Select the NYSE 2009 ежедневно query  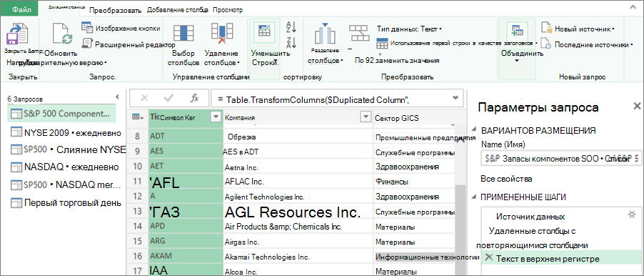pos(66,132)
